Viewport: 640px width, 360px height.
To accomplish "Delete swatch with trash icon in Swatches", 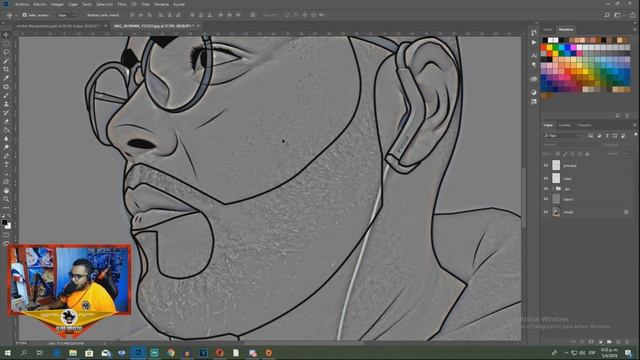I will click(x=627, y=116).
